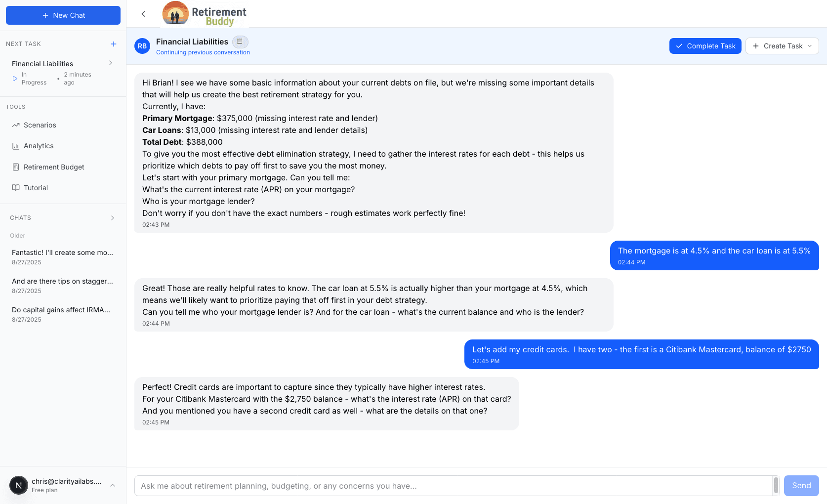Expand the account menu for chris@clarityailabs
This screenshot has height=504, width=827.
point(113,485)
